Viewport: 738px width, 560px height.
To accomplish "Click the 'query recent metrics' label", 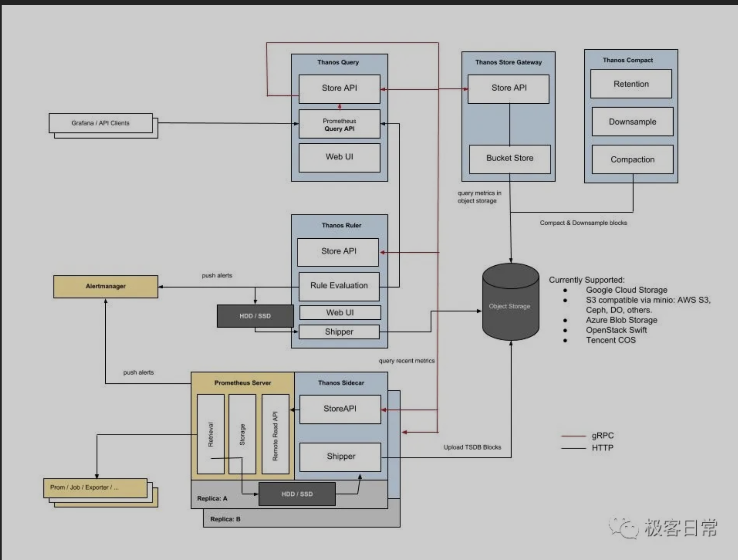I will coord(406,361).
